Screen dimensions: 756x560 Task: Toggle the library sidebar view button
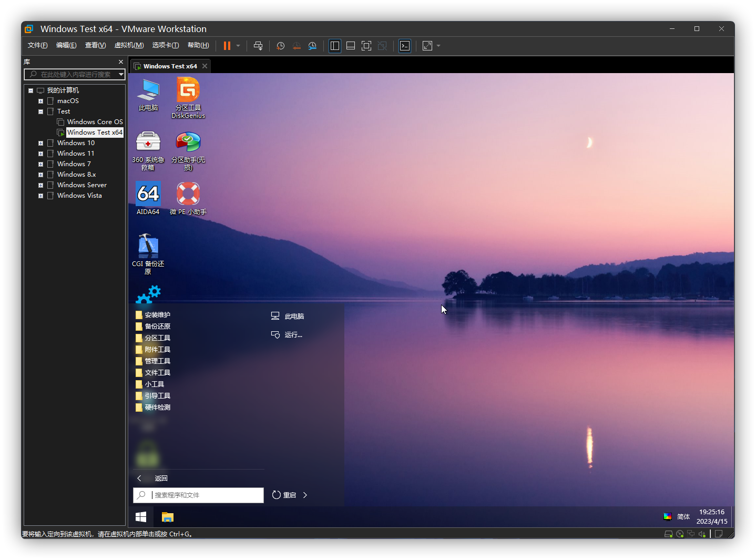[x=335, y=46]
